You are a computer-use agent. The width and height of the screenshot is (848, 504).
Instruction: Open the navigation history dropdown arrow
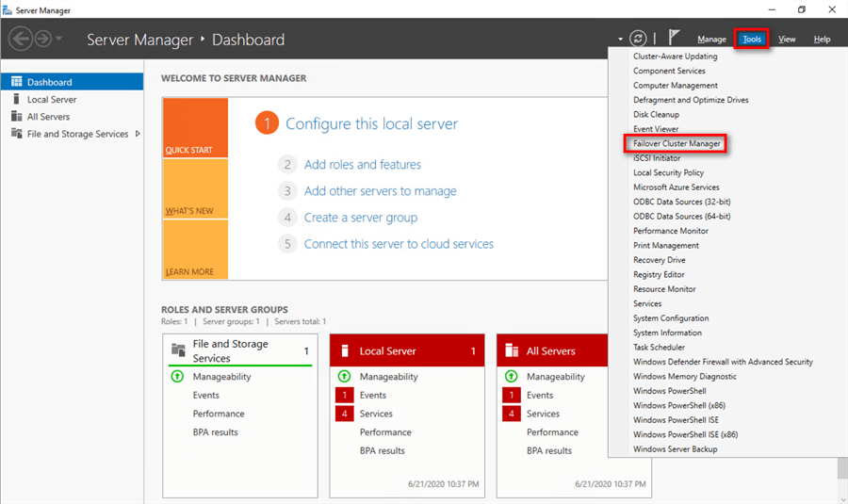[x=60, y=39]
